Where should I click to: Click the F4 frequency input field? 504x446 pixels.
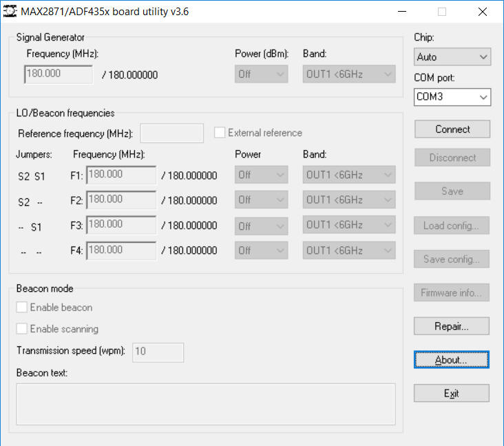click(x=121, y=251)
